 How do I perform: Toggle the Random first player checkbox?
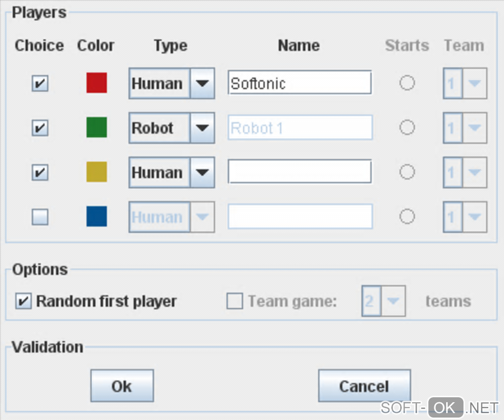click(x=23, y=301)
